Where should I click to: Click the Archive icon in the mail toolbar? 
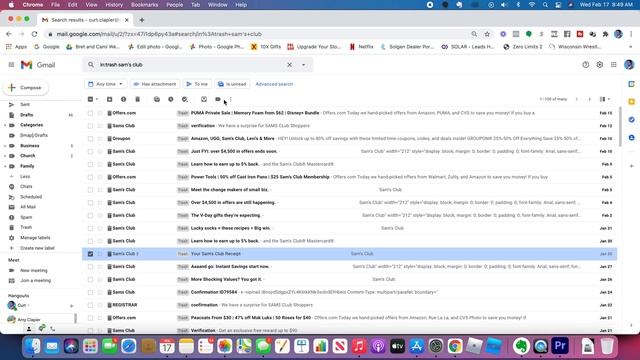click(109, 99)
